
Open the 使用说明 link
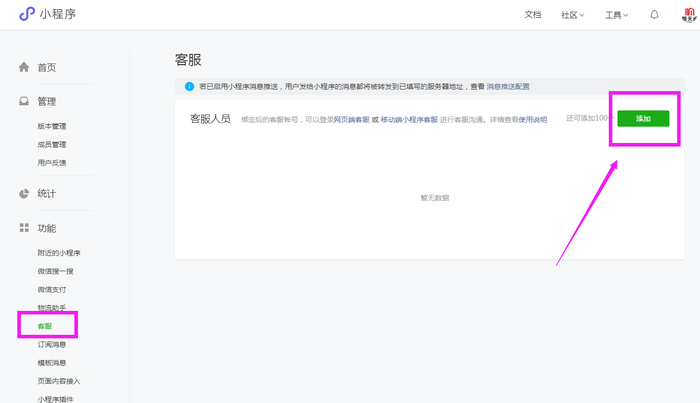coord(531,119)
